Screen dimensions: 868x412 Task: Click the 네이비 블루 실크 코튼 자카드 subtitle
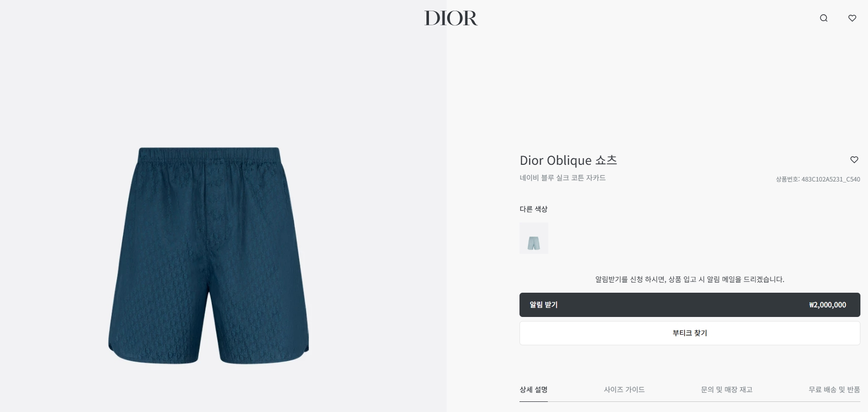click(562, 178)
